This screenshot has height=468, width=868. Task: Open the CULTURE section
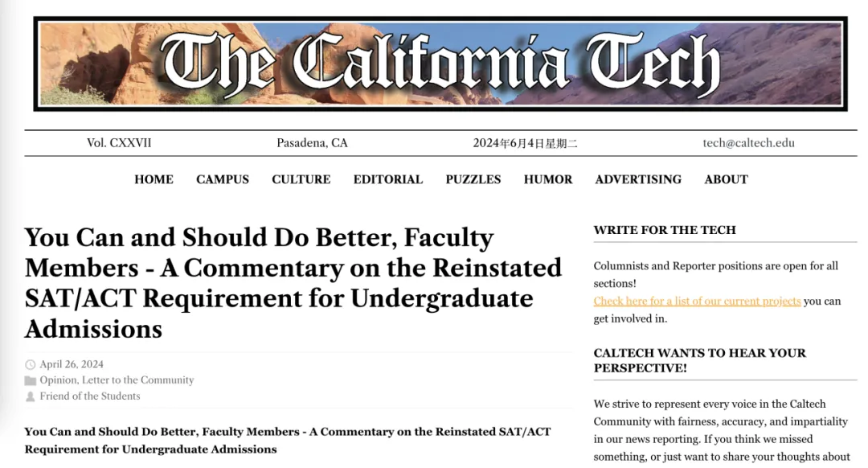(x=301, y=179)
